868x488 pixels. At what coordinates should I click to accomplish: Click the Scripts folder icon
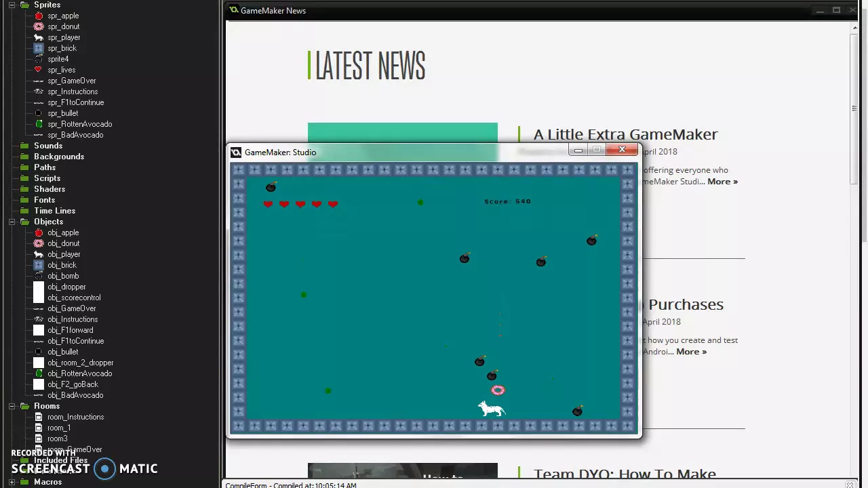[x=25, y=178]
